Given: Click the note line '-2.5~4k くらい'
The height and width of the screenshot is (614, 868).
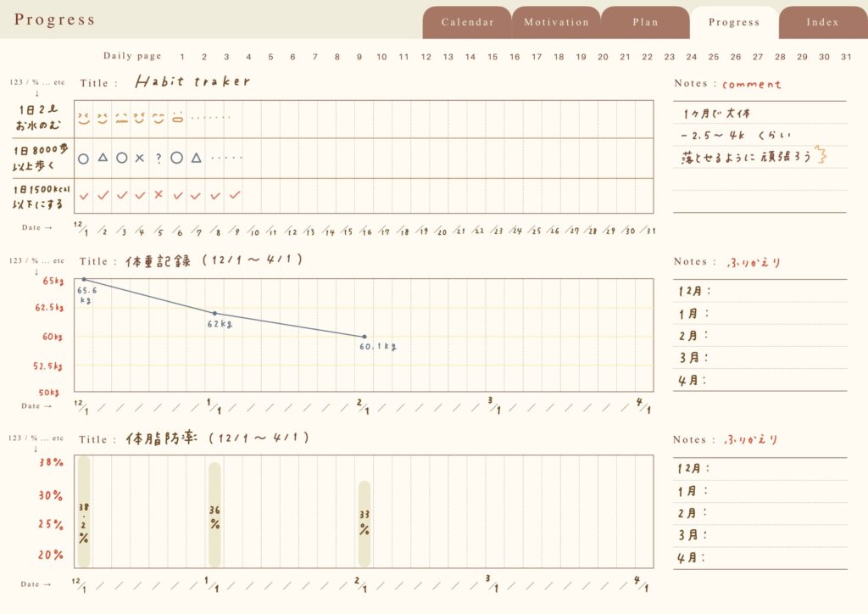Looking at the screenshot, I should pos(736,135).
